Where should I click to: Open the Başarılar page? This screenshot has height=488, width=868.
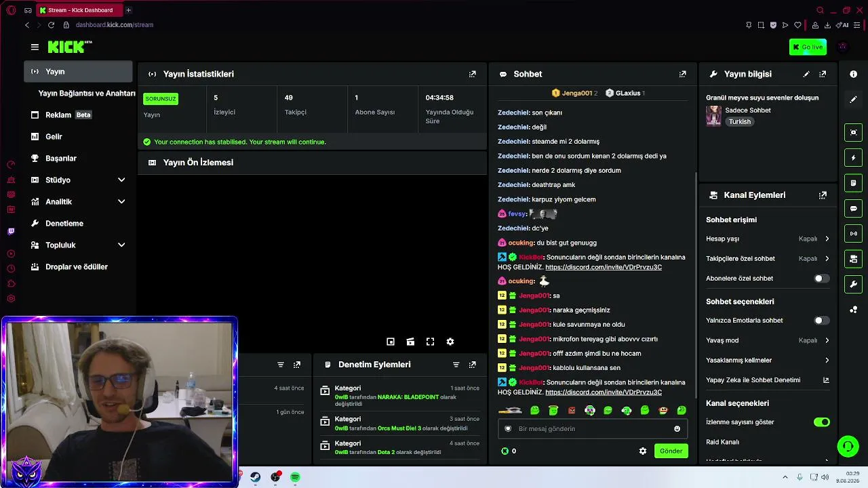78,158
